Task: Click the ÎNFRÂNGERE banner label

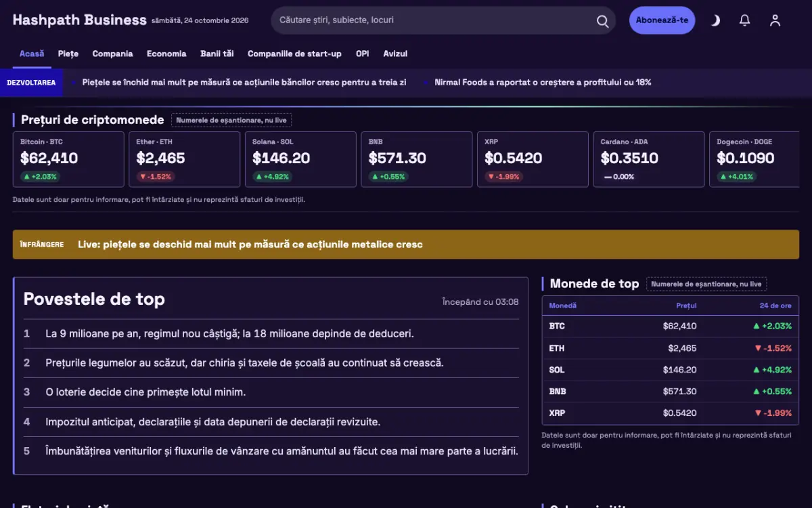Action: pos(42,245)
